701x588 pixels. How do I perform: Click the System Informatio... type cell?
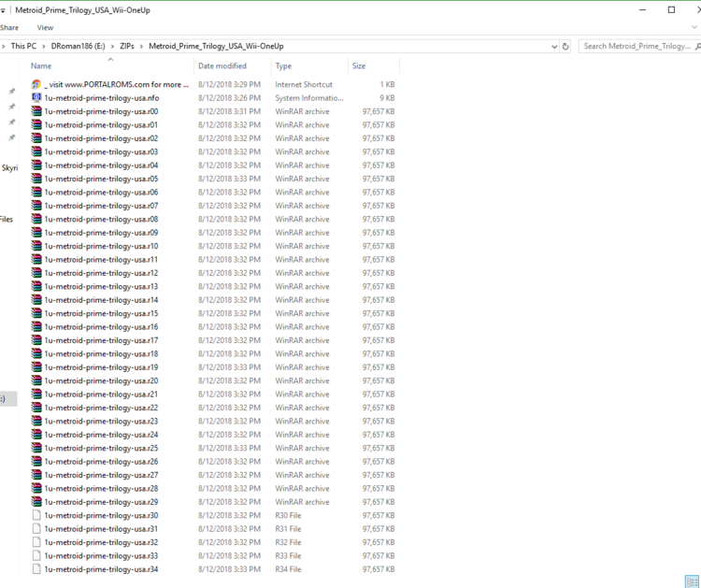click(x=309, y=98)
